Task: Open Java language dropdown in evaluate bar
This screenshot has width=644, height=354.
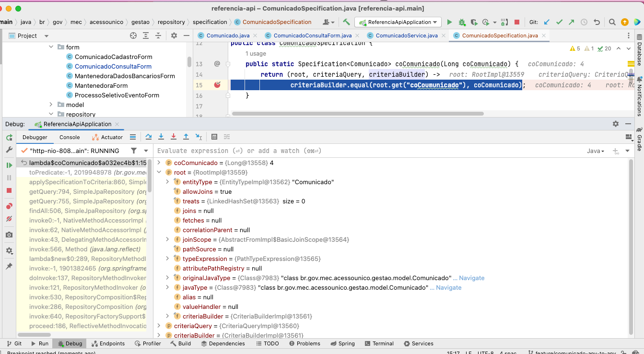Action: [x=596, y=151]
